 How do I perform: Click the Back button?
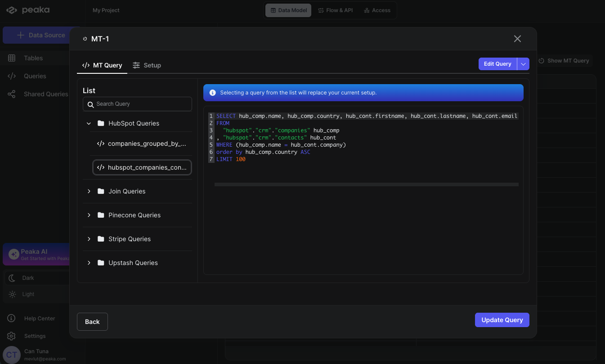(x=92, y=322)
